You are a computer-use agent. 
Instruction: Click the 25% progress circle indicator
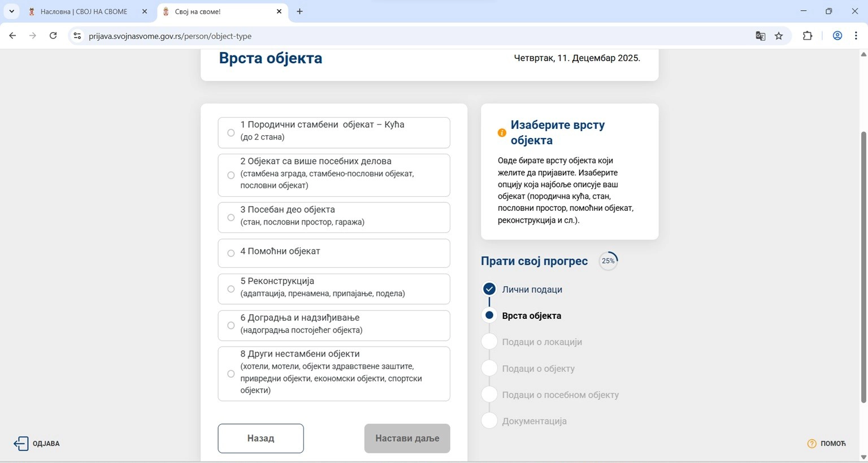[x=608, y=261]
